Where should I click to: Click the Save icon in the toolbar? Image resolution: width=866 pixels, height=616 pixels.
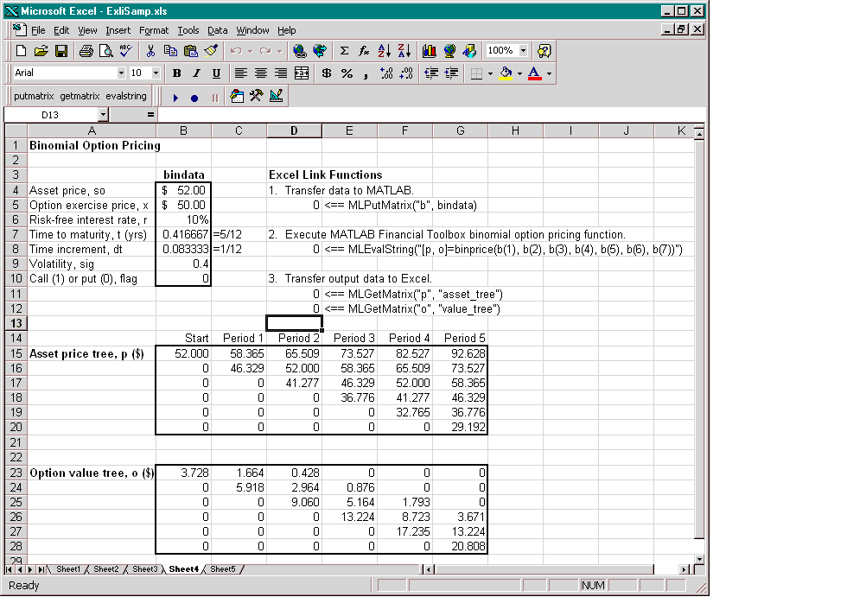(x=61, y=51)
